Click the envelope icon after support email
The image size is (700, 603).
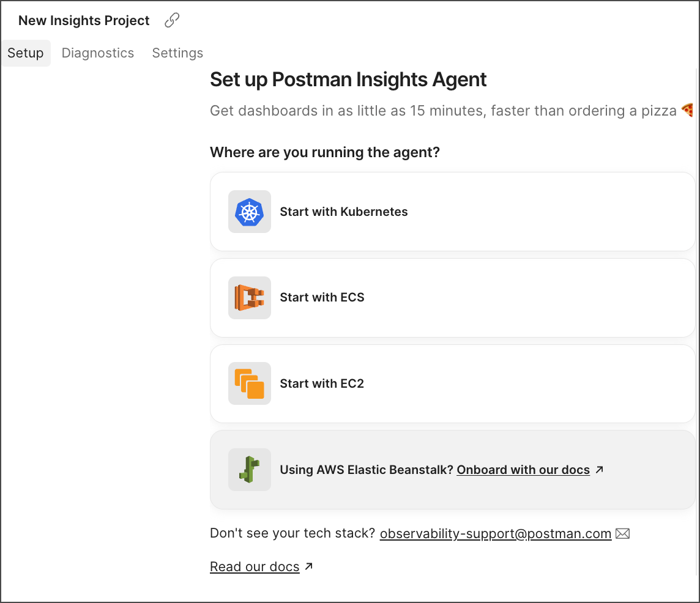click(x=622, y=534)
